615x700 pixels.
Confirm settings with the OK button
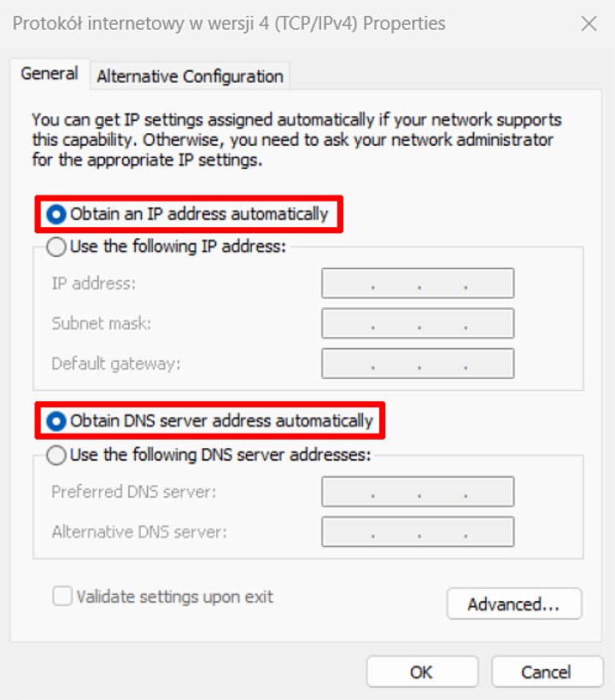pyautogui.click(x=421, y=671)
